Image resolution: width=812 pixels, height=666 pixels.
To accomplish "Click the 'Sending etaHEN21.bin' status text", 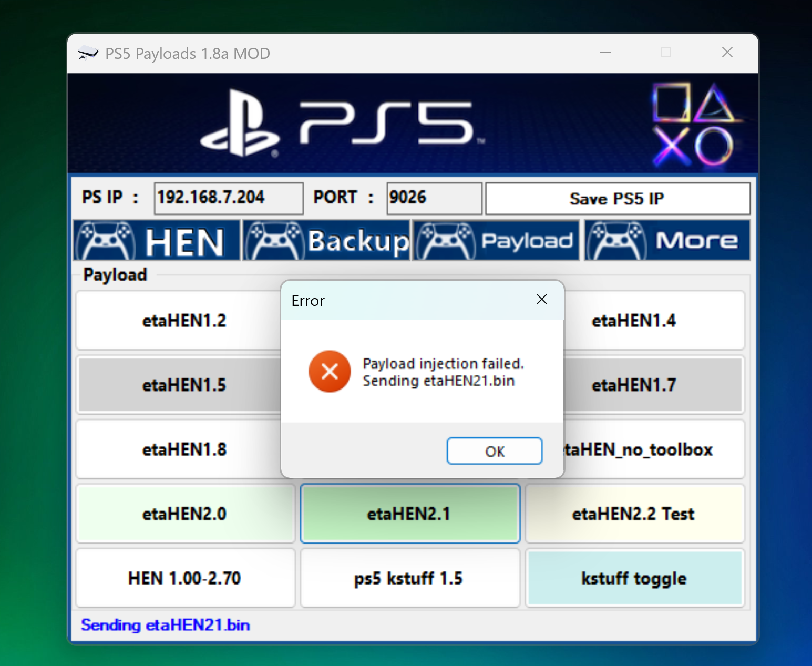I will coord(166,625).
